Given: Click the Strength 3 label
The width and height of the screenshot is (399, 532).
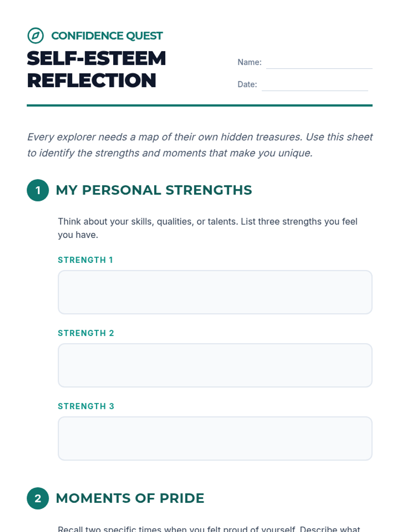Looking at the screenshot, I should (86, 406).
